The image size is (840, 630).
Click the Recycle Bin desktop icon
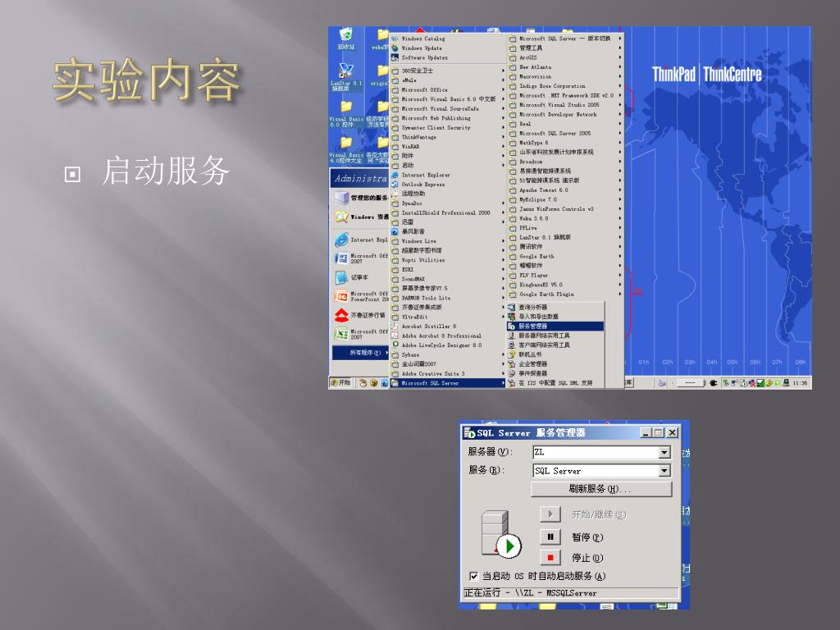(346, 39)
